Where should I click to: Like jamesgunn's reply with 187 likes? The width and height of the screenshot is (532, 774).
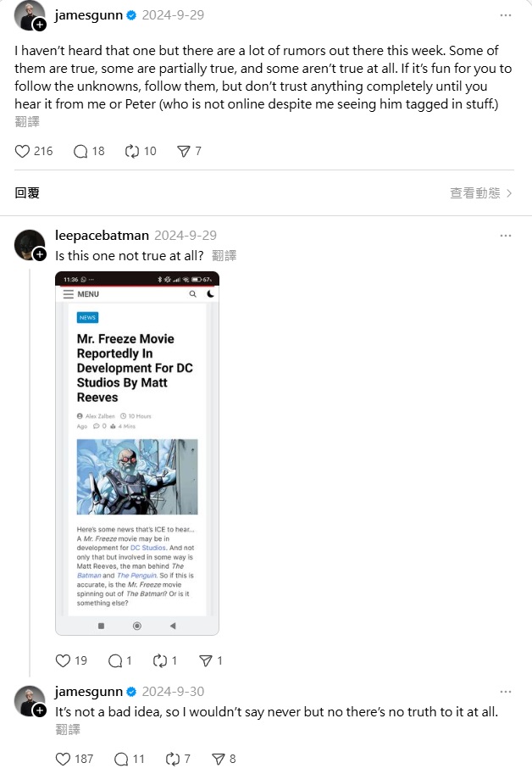[x=63, y=759]
